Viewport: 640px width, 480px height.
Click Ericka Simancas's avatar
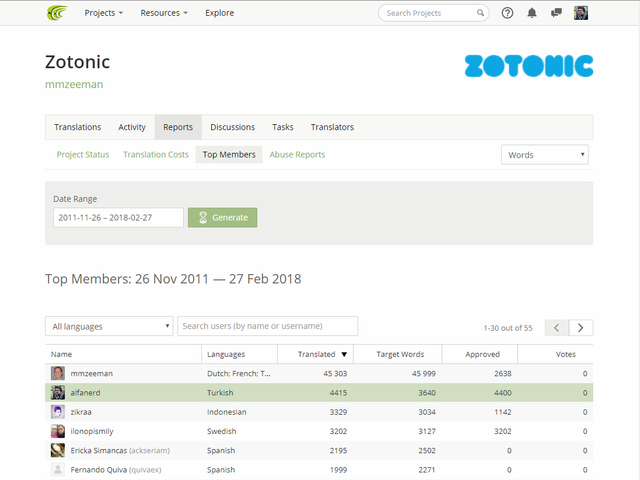coord(58,450)
